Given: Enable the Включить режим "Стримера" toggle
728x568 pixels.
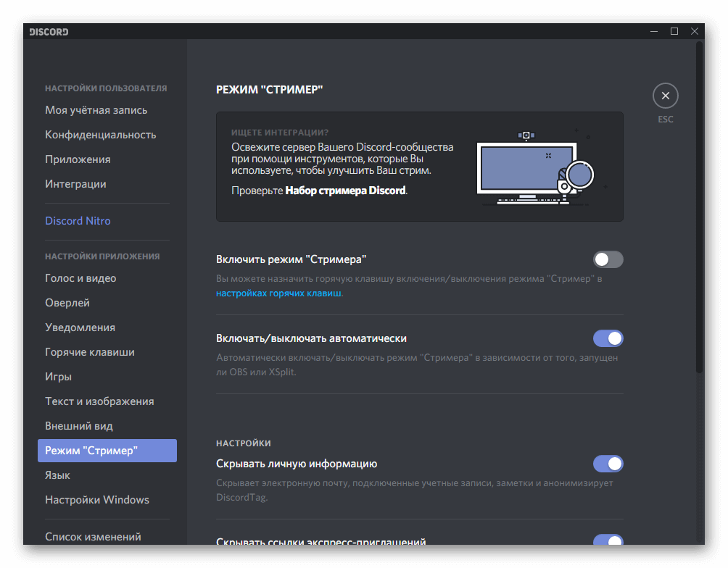Looking at the screenshot, I should pos(608,259).
